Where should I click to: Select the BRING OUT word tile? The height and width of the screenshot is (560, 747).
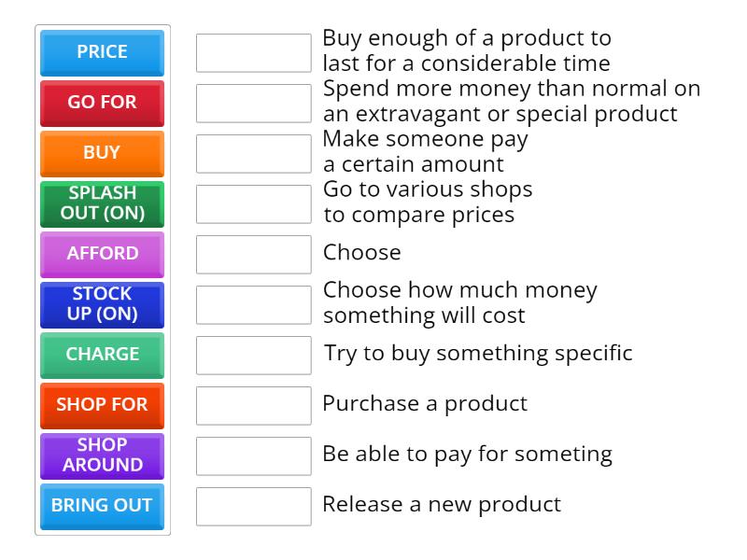[x=101, y=507]
